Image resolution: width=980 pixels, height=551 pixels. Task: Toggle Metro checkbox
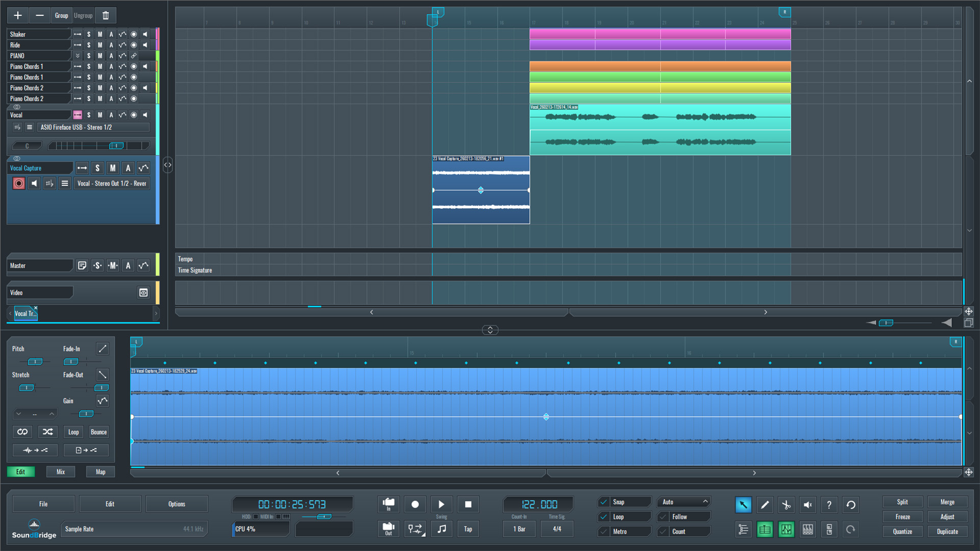coord(604,532)
